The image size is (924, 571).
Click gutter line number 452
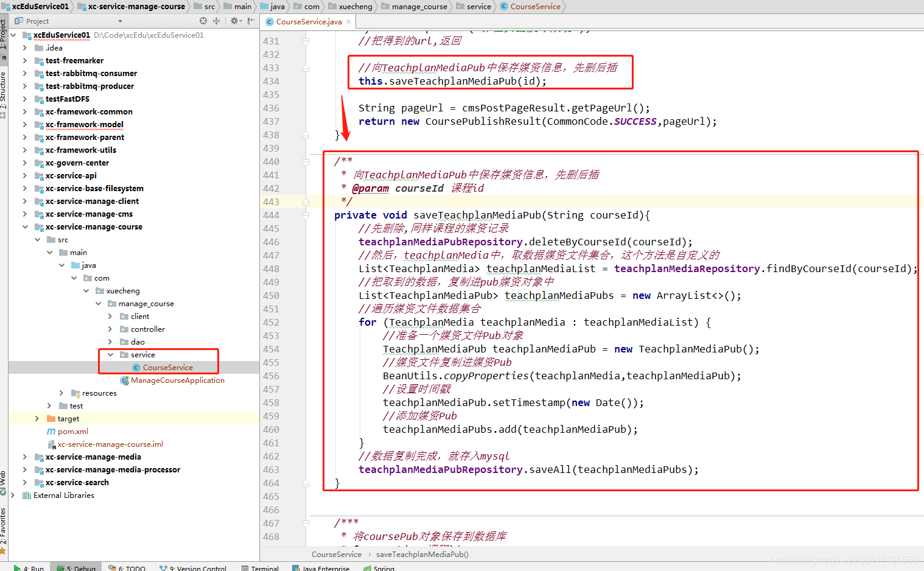tap(271, 322)
